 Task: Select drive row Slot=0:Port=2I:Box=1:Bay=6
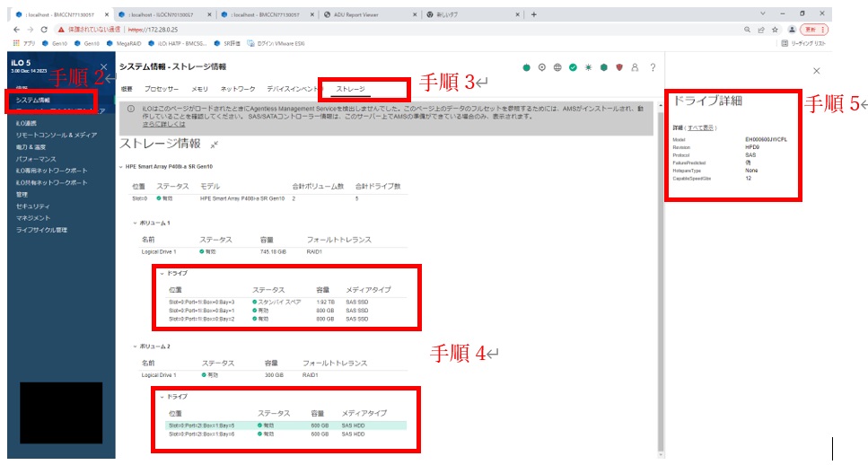tap(286, 434)
